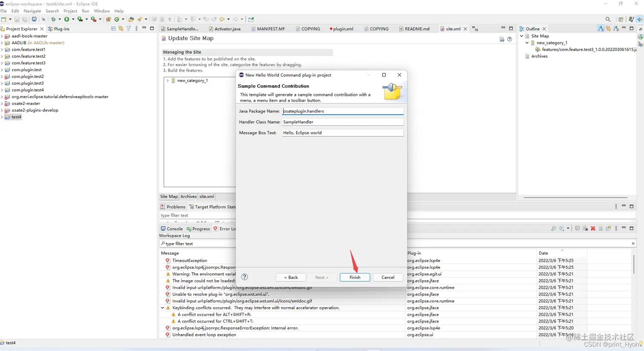Toggle first alphabetical sort in Outline
644x351 pixels.
(x=601, y=29)
